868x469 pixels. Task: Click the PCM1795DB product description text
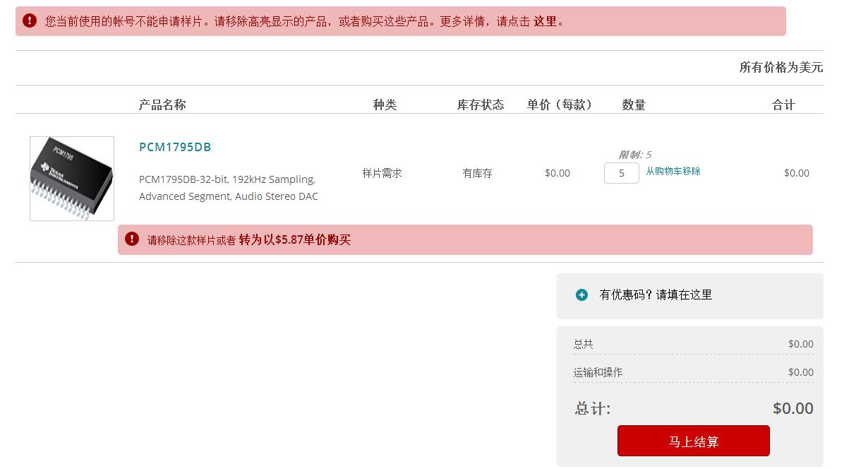229,188
